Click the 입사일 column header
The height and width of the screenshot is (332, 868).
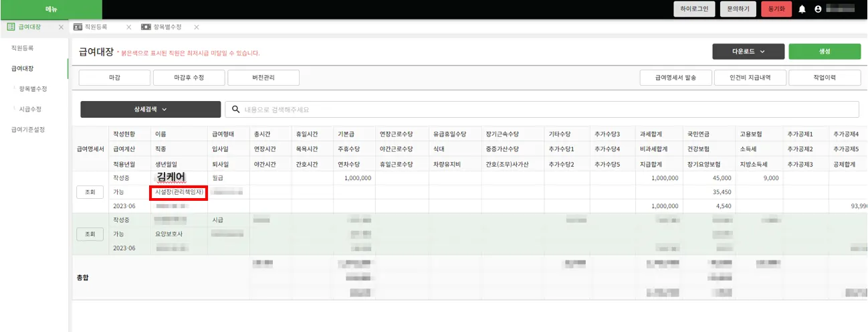pyautogui.click(x=220, y=149)
